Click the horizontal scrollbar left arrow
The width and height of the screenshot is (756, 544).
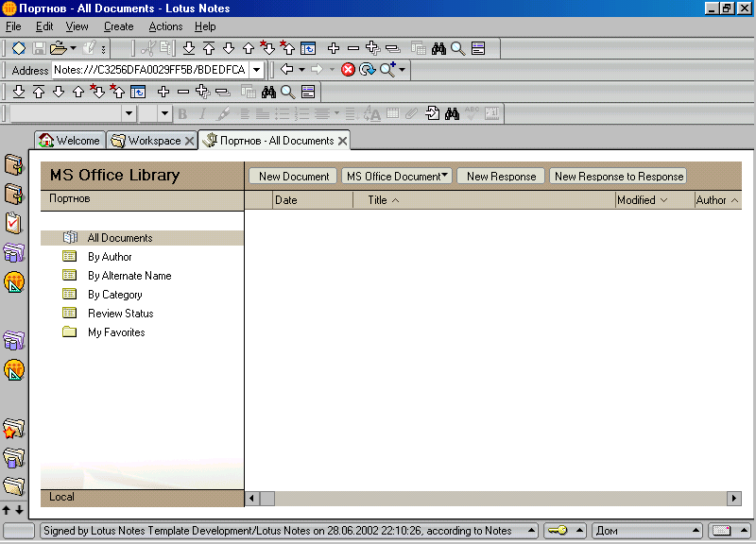[251, 499]
